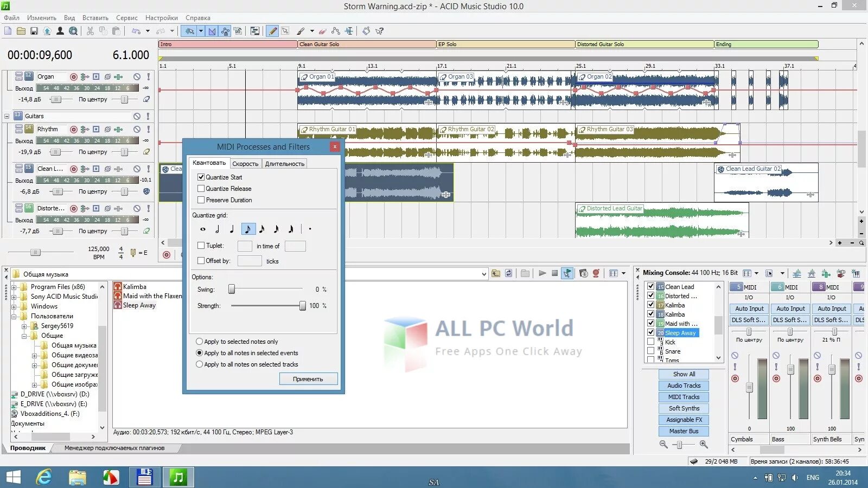This screenshot has width=868, height=488.
Task: Click the Применить button
Action: [308, 379]
